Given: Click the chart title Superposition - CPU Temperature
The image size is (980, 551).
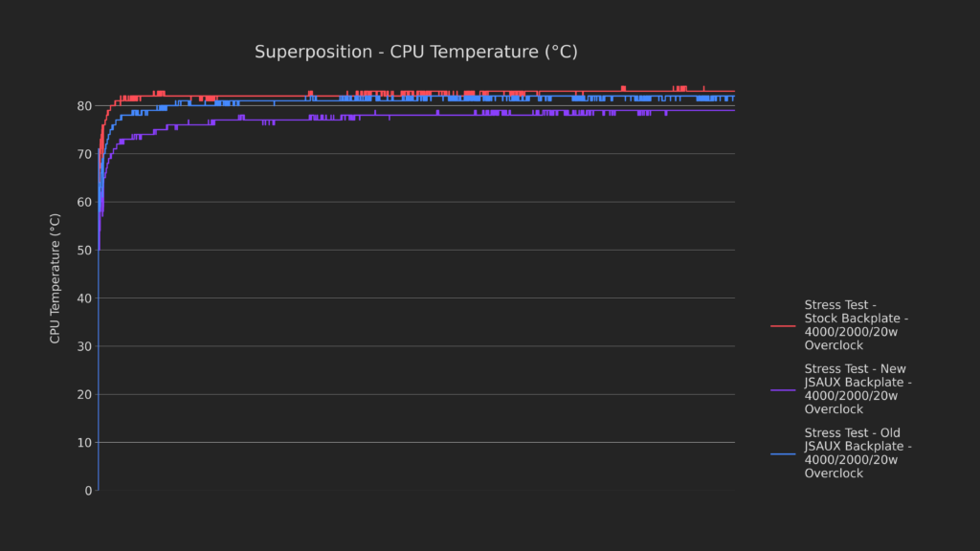Looking at the screenshot, I should (415, 52).
